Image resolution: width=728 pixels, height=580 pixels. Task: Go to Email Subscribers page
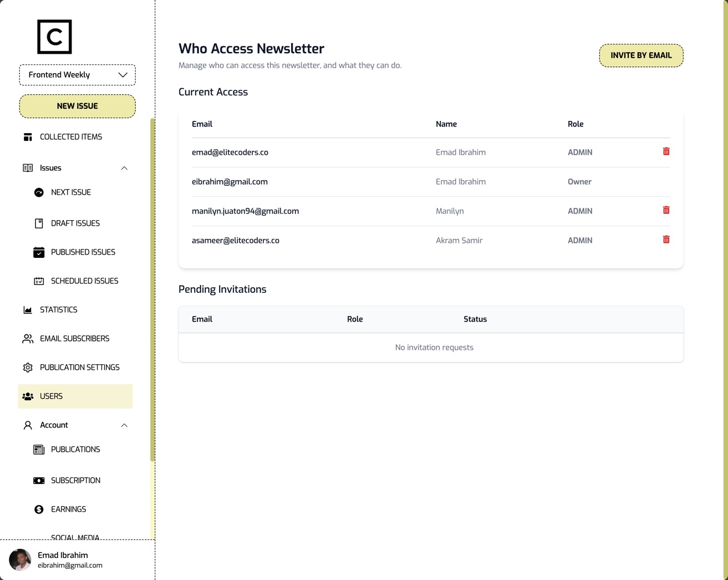point(74,339)
